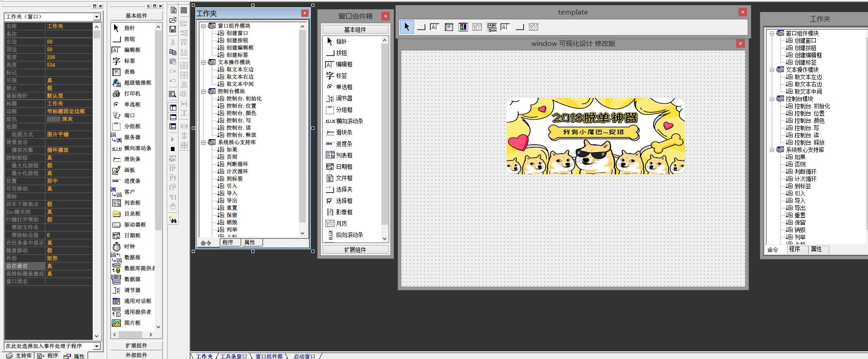Click pointer tool in template toolbar
The image size is (868, 359).
click(407, 27)
